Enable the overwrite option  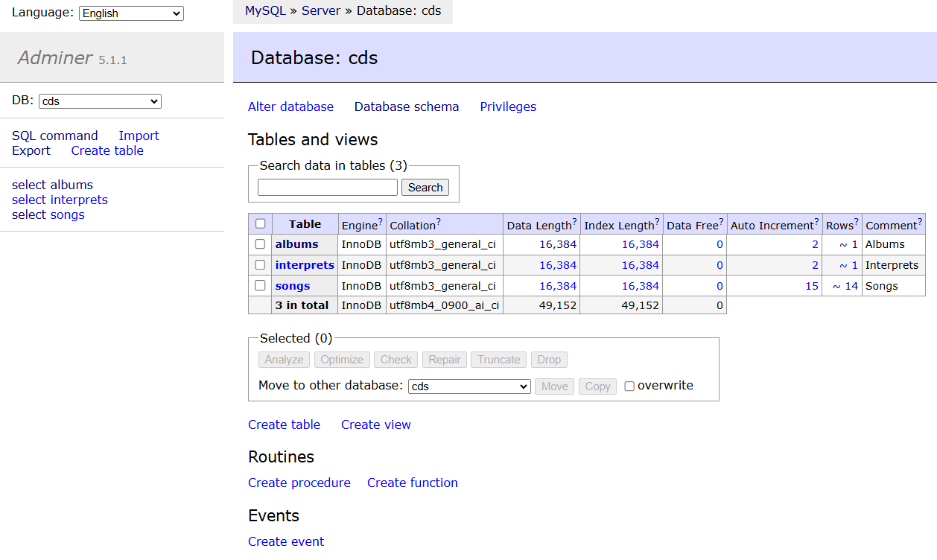(629, 386)
